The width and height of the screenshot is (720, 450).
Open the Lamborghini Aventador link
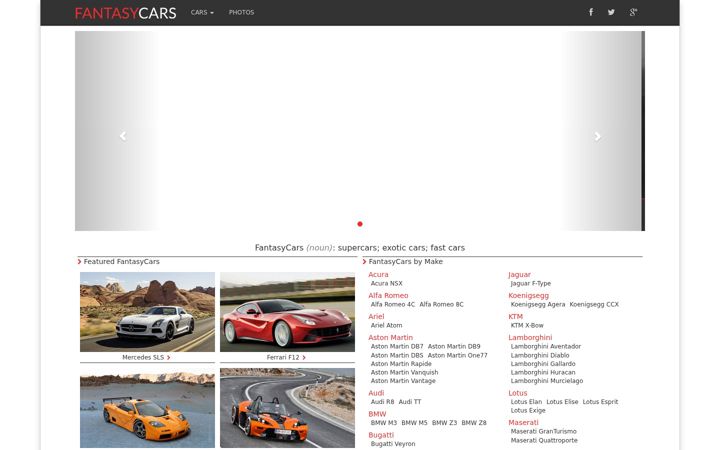(546, 346)
